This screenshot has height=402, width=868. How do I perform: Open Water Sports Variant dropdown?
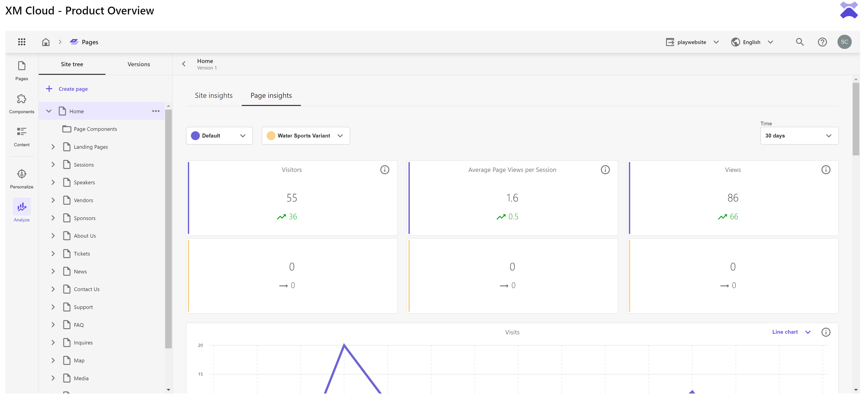pyautogui.click(x=306, y=136)
